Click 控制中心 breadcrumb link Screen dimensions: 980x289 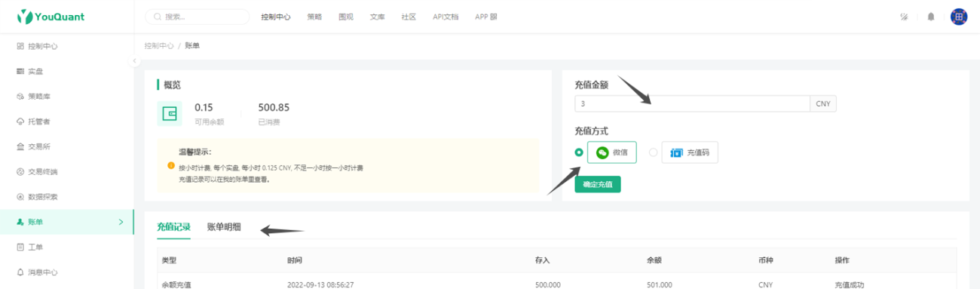click(x=159, y=46)
